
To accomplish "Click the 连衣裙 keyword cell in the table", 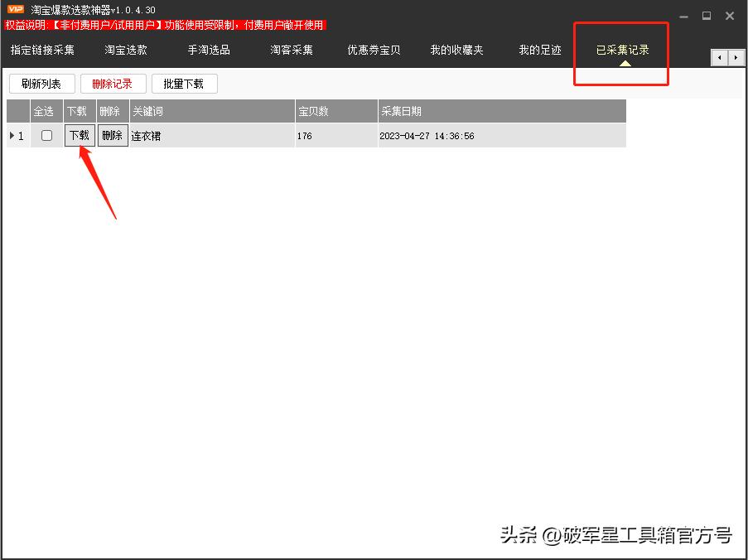I will pyautogui.click(x=147, y=135).
